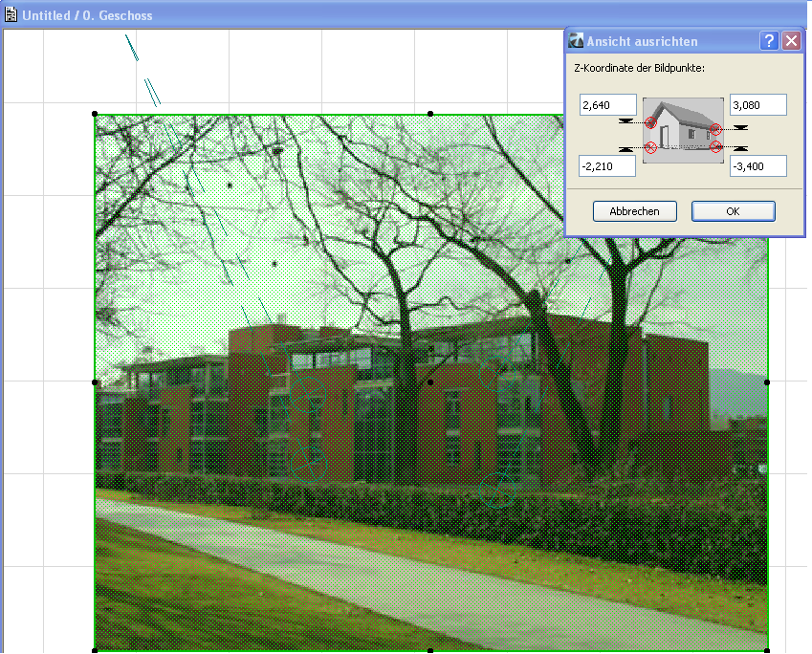The image size is (812, 654).
Task: Click the level marker icon beside the 3,080 field
Action: 739,129
